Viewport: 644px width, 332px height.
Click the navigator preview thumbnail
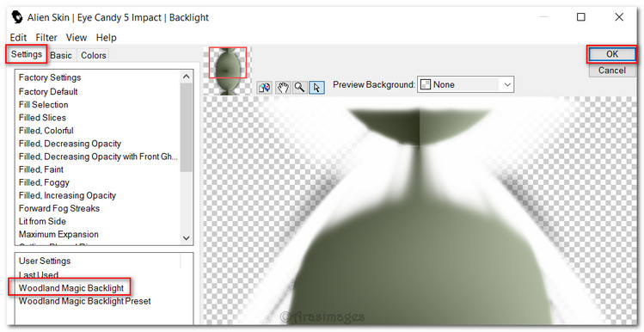coord(228,71)
